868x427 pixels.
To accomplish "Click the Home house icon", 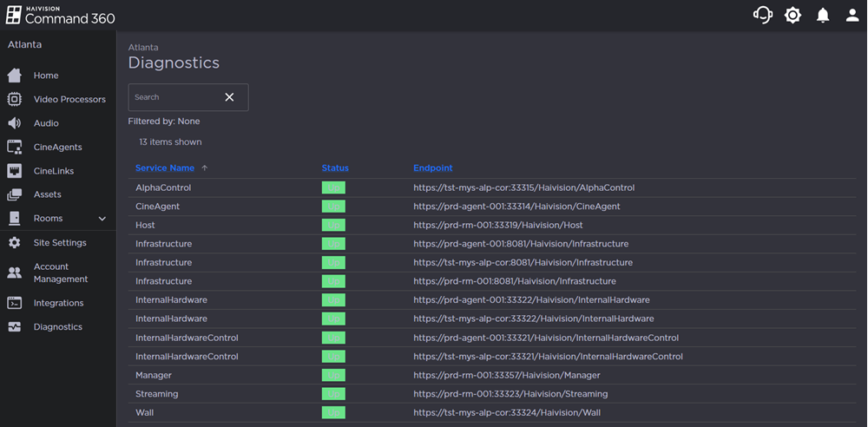I will [x=15, y=76].
